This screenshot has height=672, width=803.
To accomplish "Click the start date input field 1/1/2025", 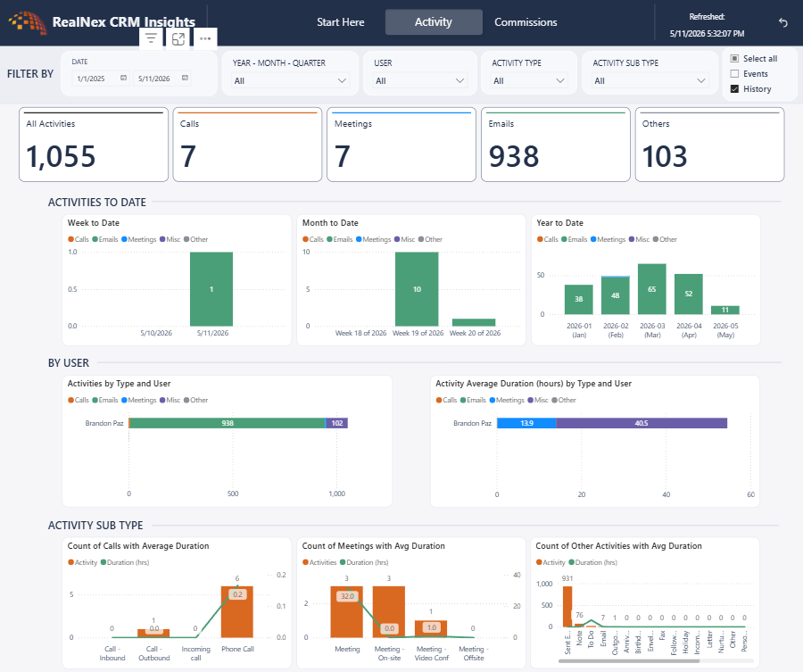I will pos(96,79).
